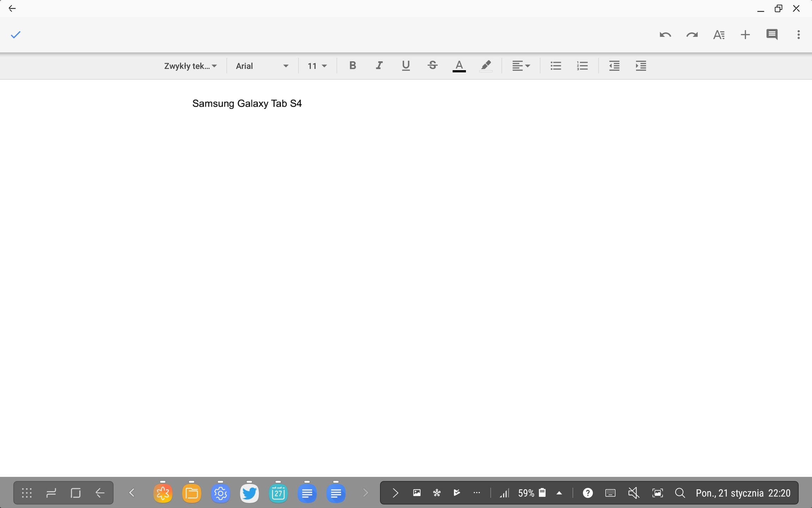812x508 pixels.
Task: Place cursor in 'Samsung Galaxy Tab S4' text
Action: click(x=247, y=103)
